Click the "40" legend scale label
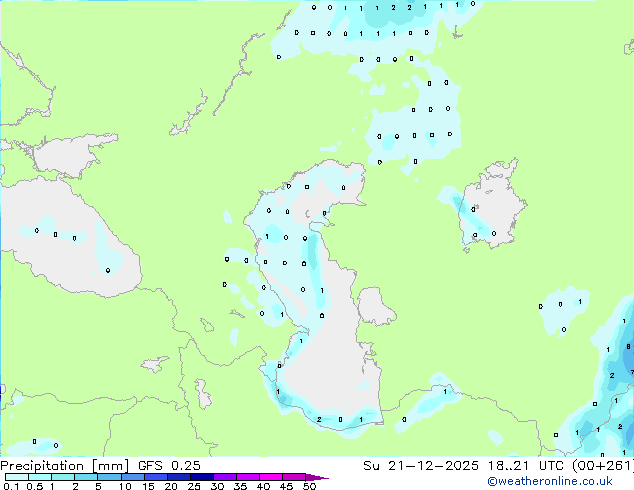Screen dimensions: 634x490 click(x=263, y=486)
